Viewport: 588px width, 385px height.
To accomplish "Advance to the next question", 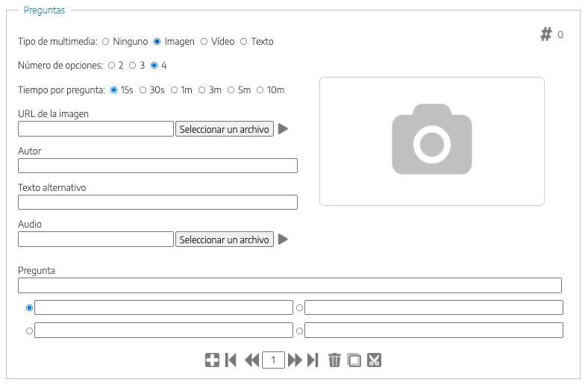I will tap(295, 360).
